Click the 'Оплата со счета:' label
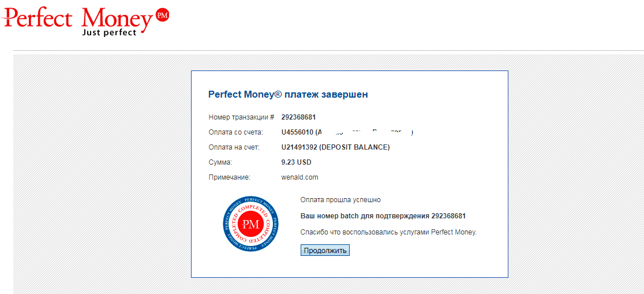The image size is (644, 294). (236, 132)
